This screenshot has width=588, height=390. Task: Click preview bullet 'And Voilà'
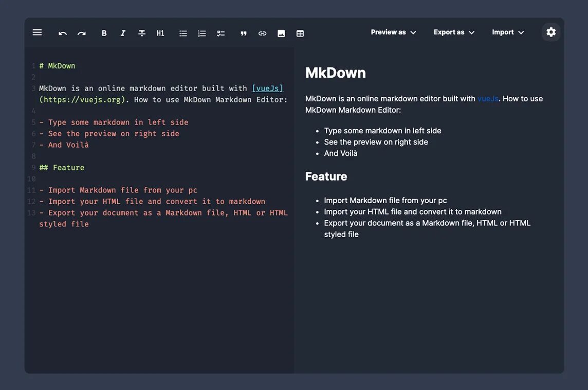point(340,153)
